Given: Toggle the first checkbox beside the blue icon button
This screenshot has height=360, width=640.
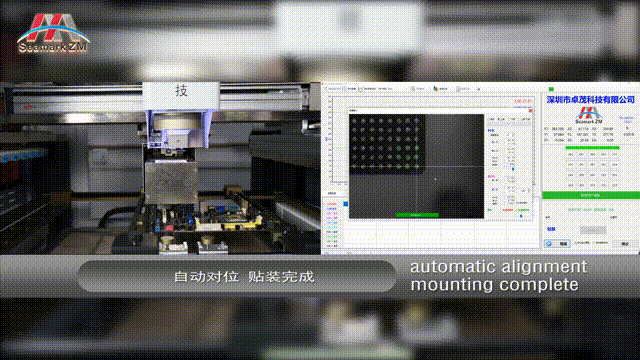Looking at the screenshot, I should click(576, 243).
